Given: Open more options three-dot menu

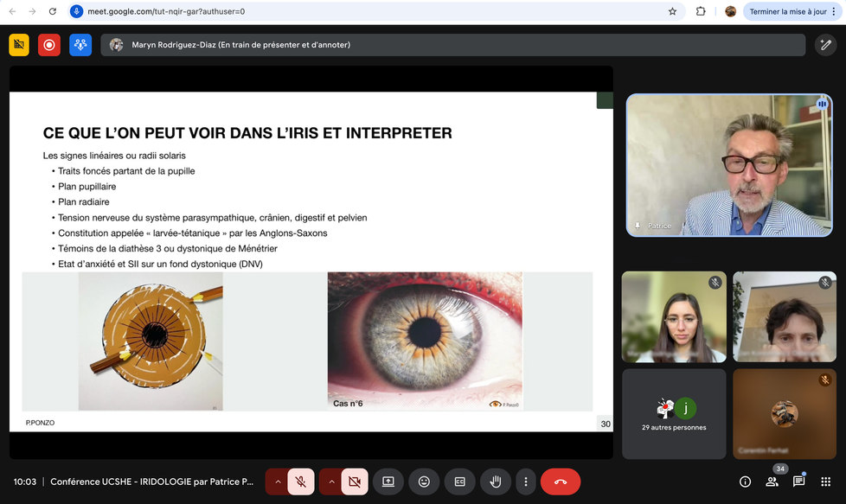Looking at the screenshot, I should (525, 482).
